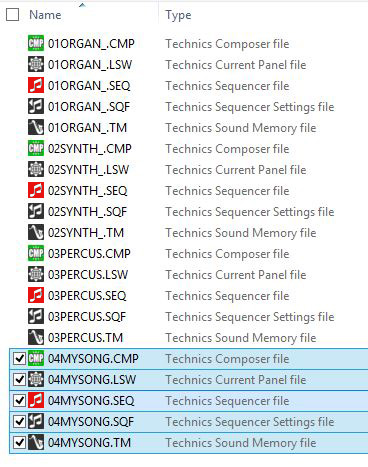The width and height of the screenshot is (368, 467).
Task: Click the panel icon of 04MYSONG.LSW
Action: 36,379
